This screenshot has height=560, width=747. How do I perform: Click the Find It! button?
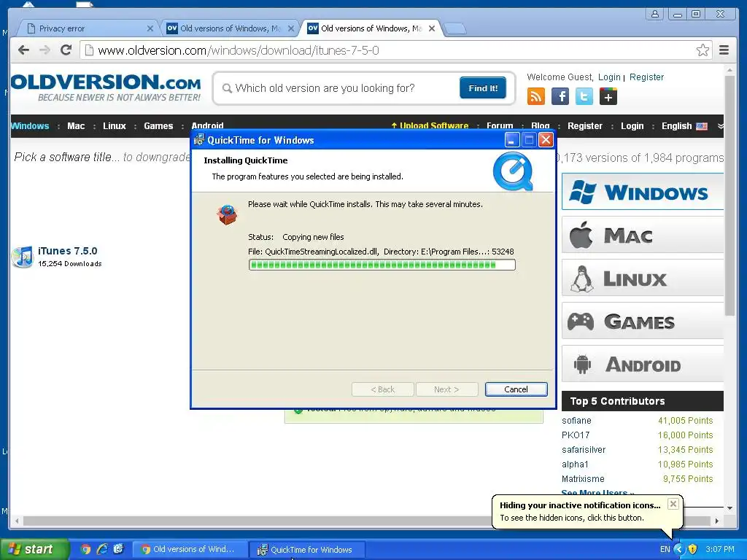click(483, 88)
